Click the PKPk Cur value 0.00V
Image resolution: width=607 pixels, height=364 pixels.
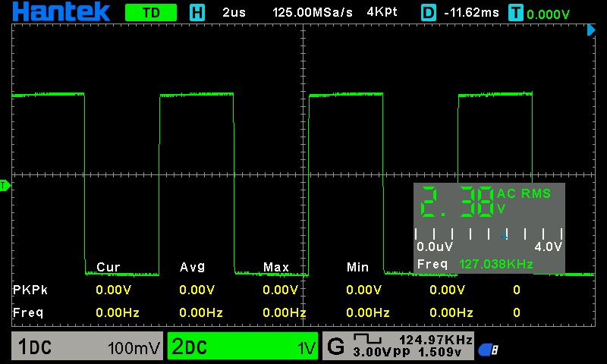tap(113, 290)
